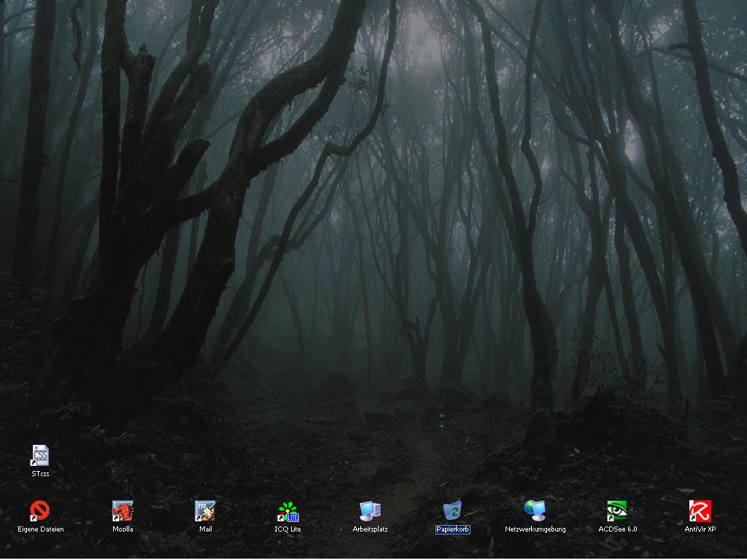
Task: Click the "Mail" text label
Action: (x=205, y=529)
